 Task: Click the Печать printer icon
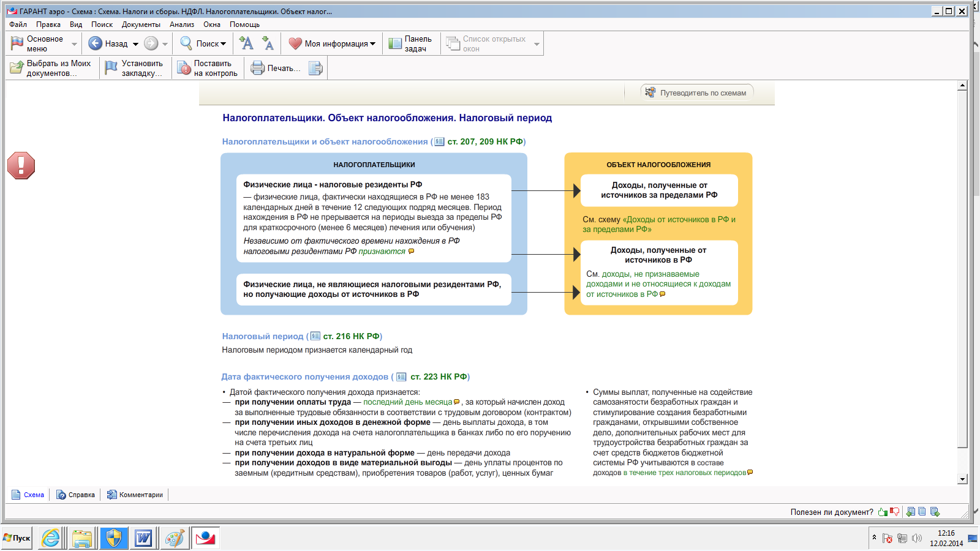[x=258, y=68]
